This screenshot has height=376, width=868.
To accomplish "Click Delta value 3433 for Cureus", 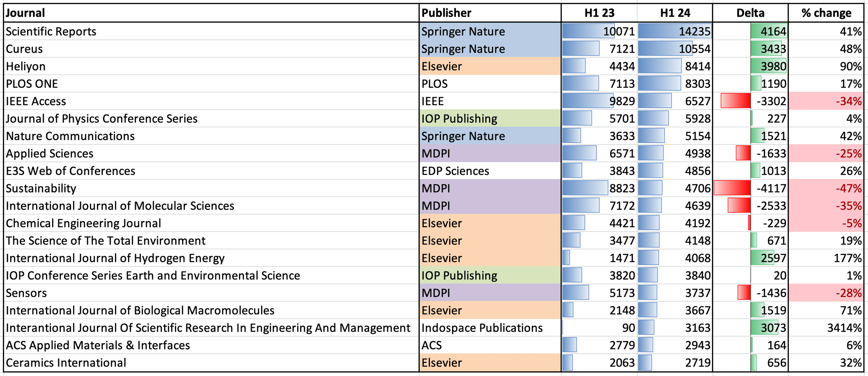I will pos(750,49).
